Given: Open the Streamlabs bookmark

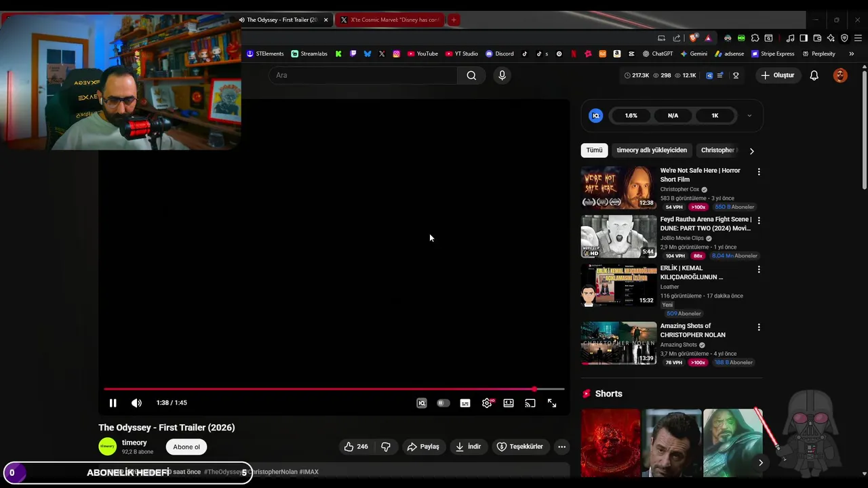Looking at the screenshot, I should click(309, 54).
